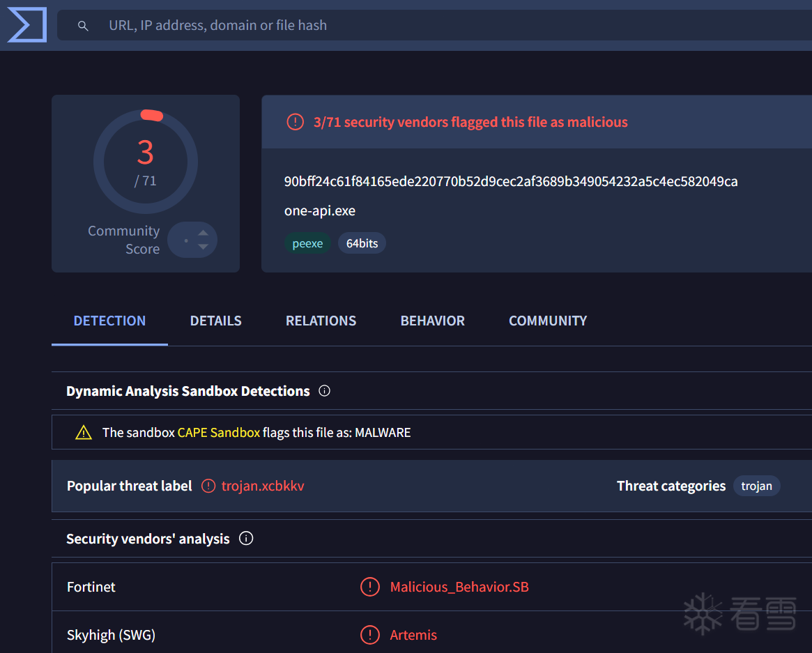Upvote the community score
The image size is (812, 653).
pos(204,233)
